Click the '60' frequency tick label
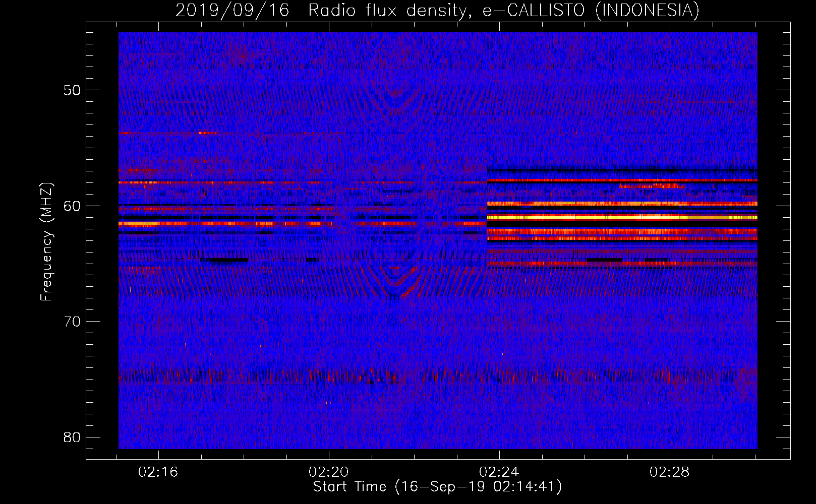The width and height of the screenshot is (816, 504). pyautogui.click(x=72, y=206)
